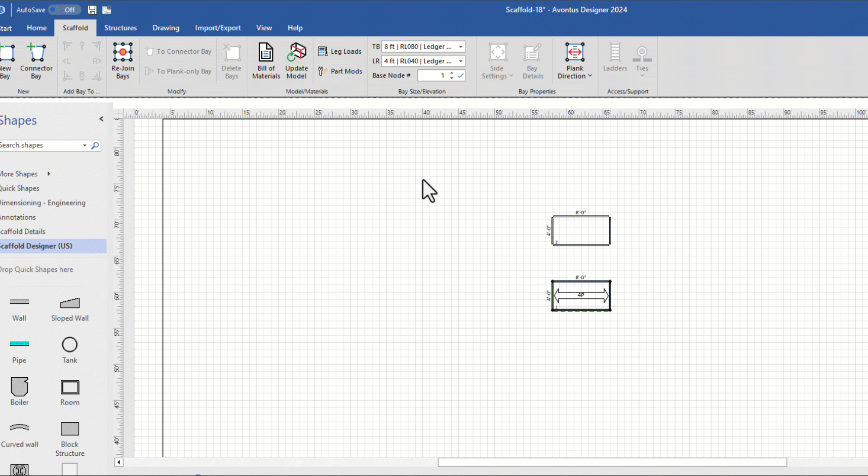Click the save disk icon
This screenshot has height=476, width=868.
tap(92, 10)
